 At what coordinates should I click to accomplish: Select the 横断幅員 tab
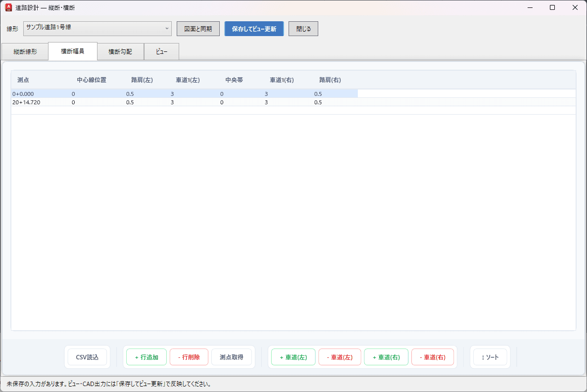(73, 51)
